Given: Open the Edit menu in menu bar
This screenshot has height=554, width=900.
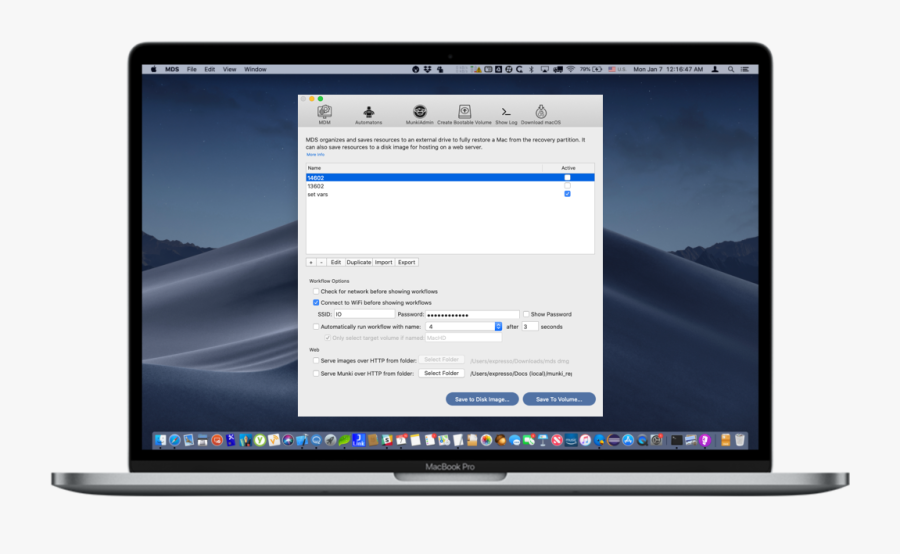Looking at the screenshot, I should (x=210, y=69).
